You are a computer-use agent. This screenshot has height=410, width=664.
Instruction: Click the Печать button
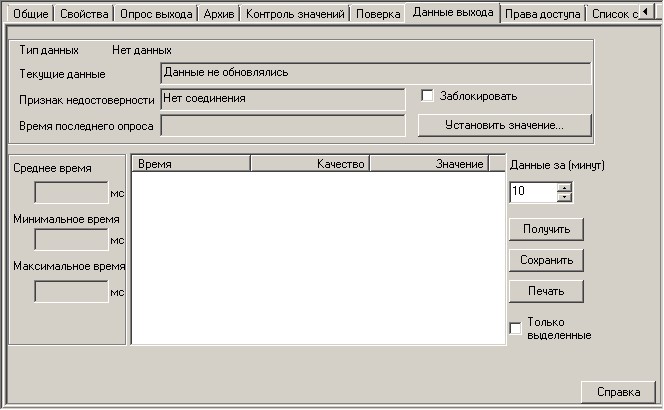click(546, 291)
